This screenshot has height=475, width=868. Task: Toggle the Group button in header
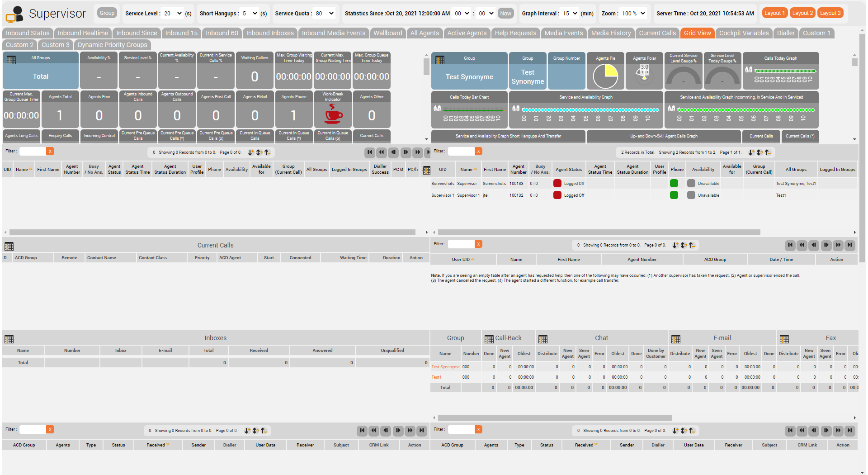click(107, 13)
